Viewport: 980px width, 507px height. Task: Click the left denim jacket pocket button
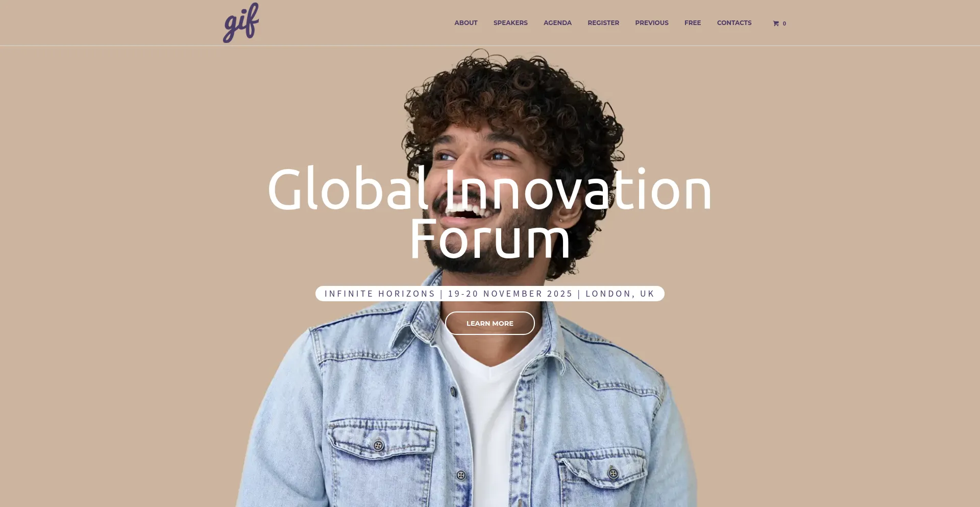[378, 445]
